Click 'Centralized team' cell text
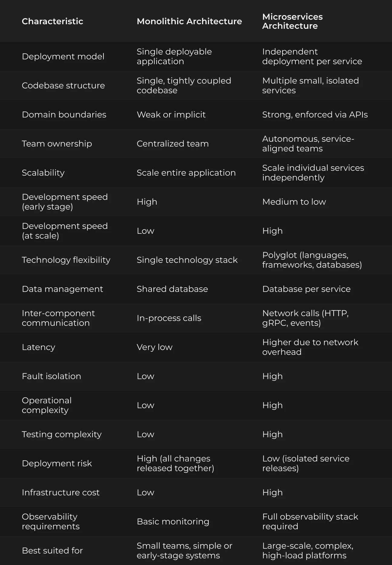This screenshot has height=565, width=392. (x=173, y=144)
